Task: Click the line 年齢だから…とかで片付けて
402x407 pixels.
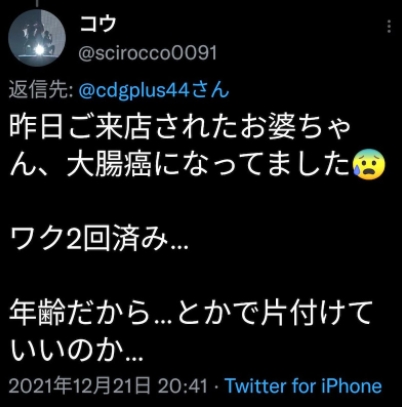Action: (190, 313)
